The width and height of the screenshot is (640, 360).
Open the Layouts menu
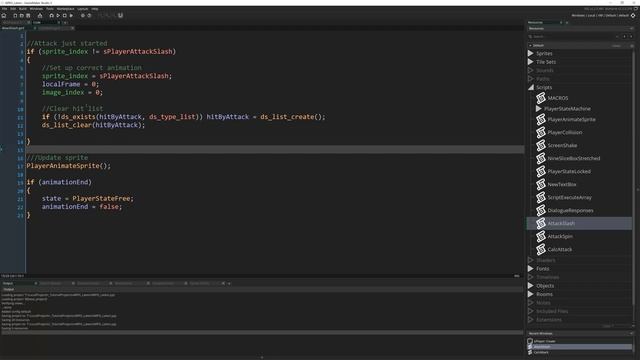pos(82,9)
